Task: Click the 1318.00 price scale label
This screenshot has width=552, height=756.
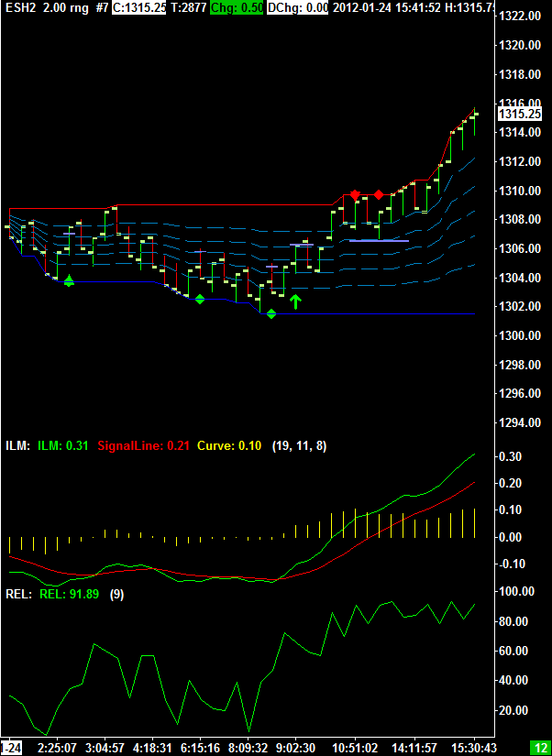Action: point(519,75)
